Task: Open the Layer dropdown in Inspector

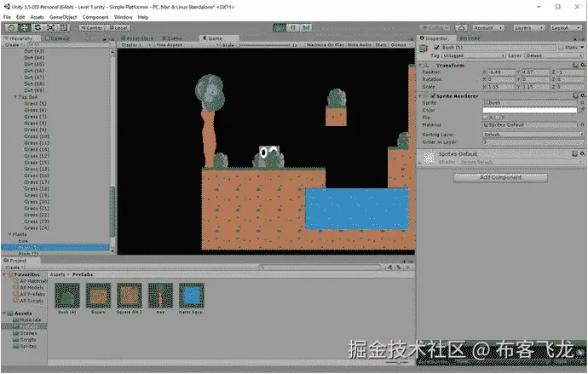Action: (554, 55)
